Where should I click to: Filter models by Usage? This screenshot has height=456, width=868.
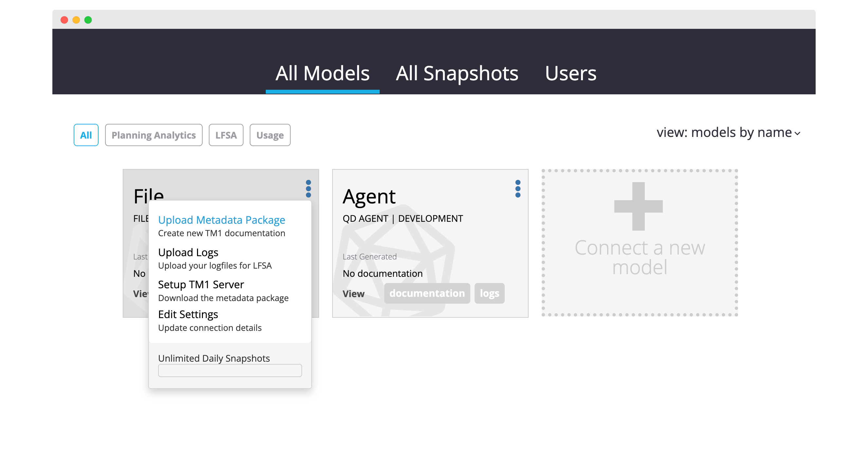pos(270,135)
